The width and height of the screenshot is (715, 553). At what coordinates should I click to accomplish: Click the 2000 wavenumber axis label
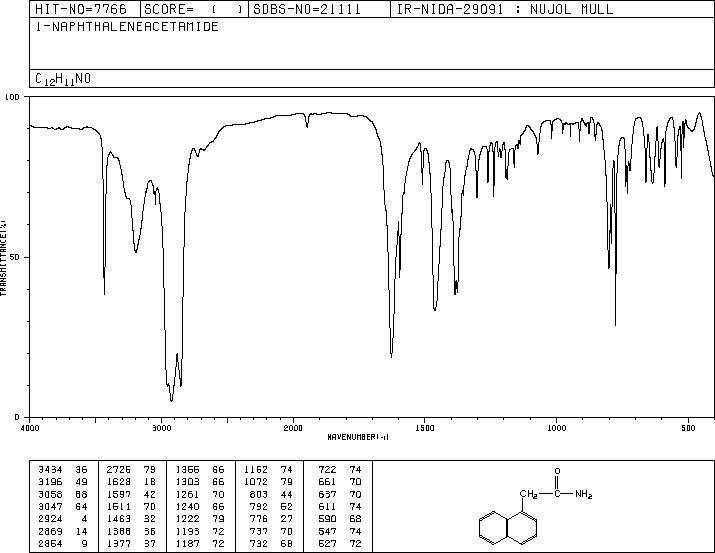tap(293, 428)
